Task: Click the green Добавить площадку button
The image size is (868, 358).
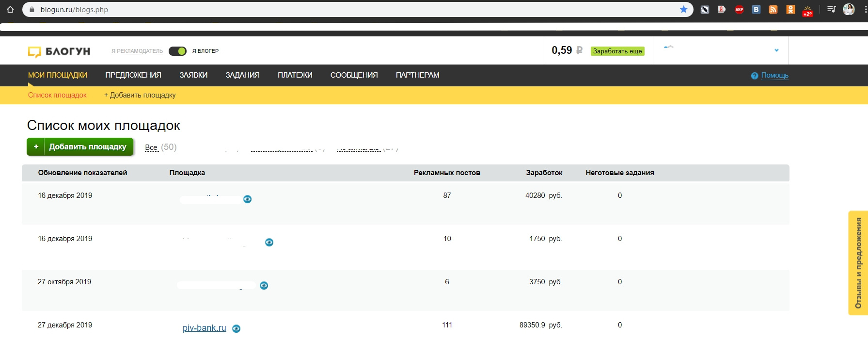Action: pos(80,147)
